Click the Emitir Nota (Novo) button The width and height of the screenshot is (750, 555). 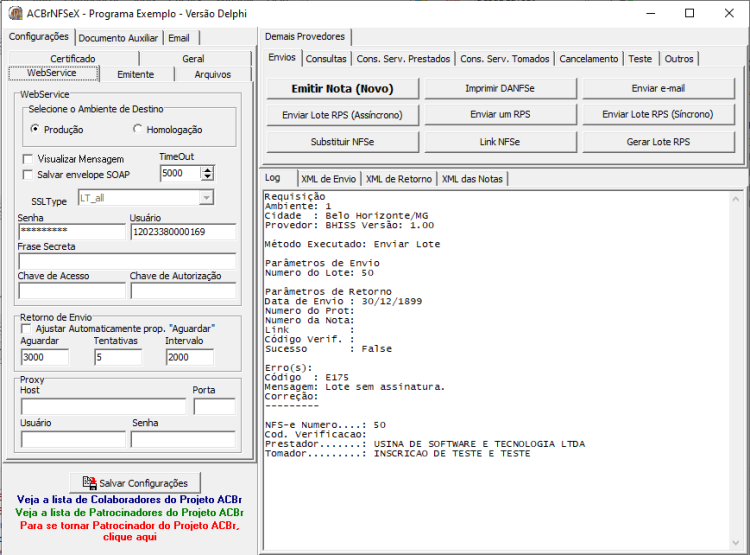(342, 89)
